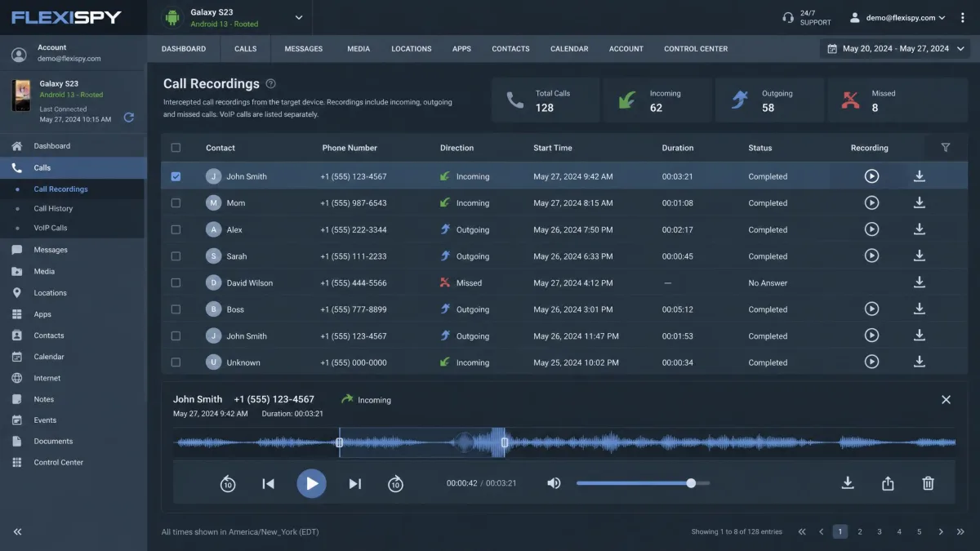
Task: Click the volume slider handle
Action: 691,483
